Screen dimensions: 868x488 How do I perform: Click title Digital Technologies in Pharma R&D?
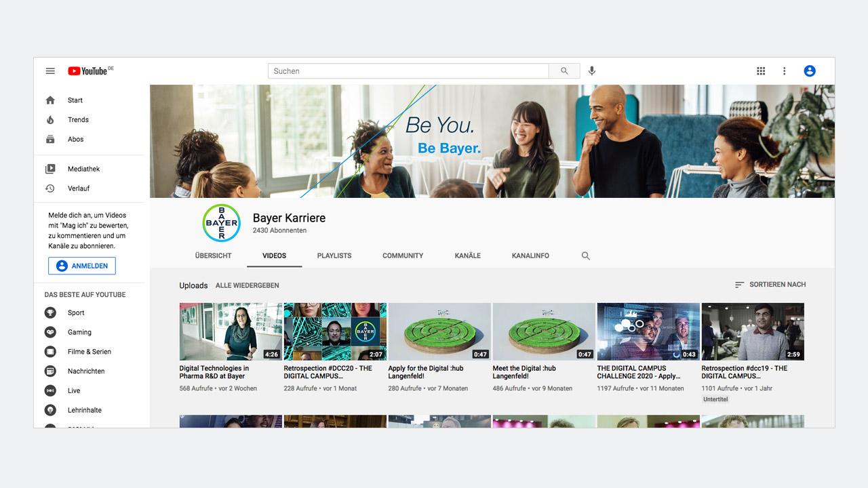coord(214,372)
